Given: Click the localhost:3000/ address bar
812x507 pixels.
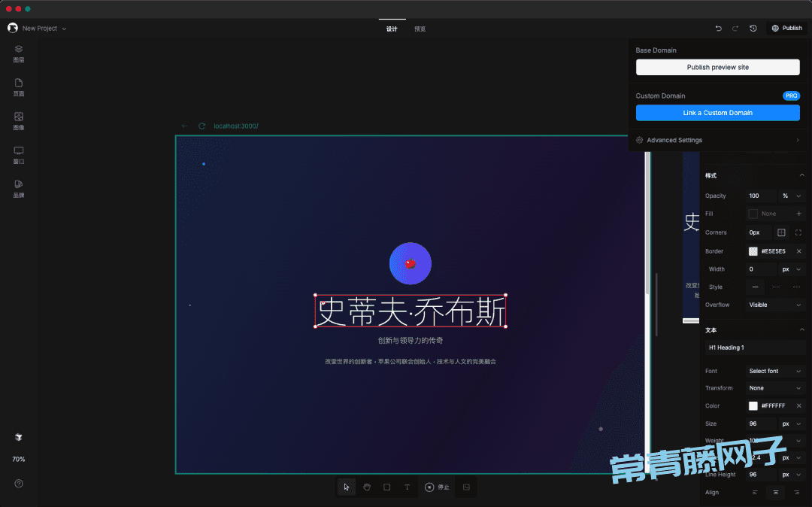Looking at the screenshot, I should click(236, 126).
